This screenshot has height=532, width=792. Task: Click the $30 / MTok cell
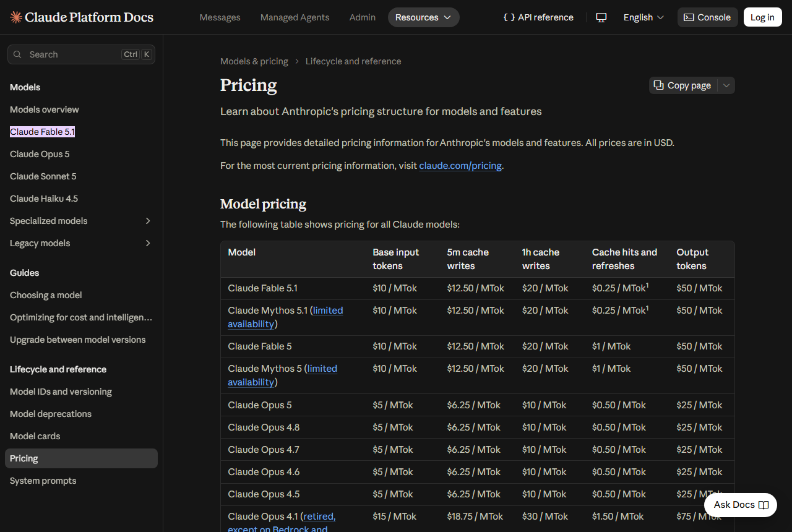544,517
